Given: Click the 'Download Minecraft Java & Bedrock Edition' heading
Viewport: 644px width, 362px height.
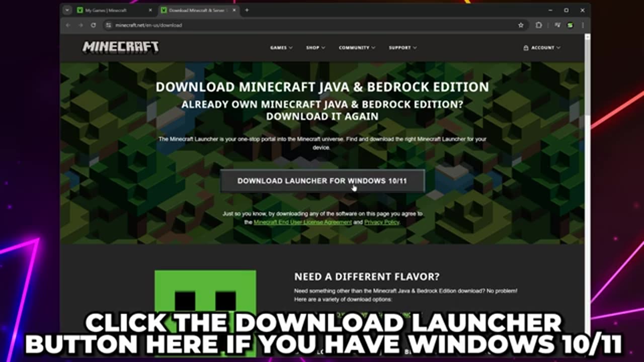Looking at the screenshot, I should coord(322,86).
